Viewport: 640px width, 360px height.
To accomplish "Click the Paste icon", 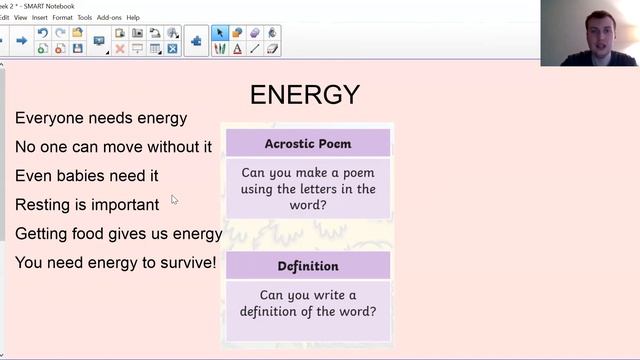I will [120, 33].
